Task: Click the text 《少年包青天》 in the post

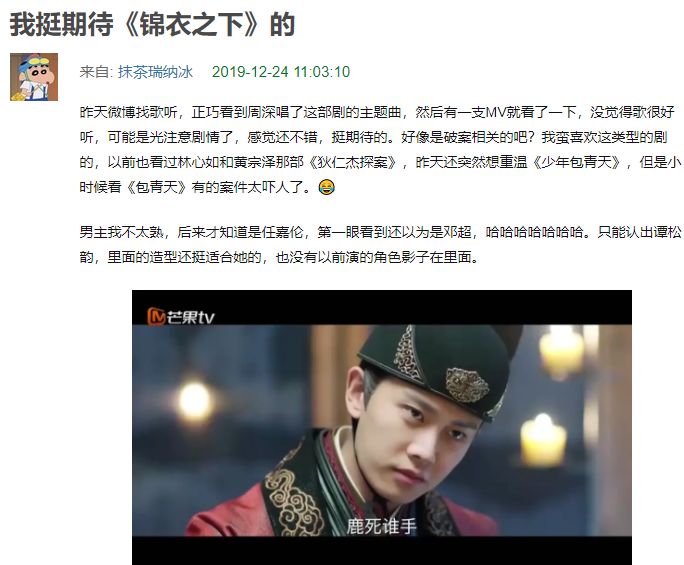Action: pos(576,162)
